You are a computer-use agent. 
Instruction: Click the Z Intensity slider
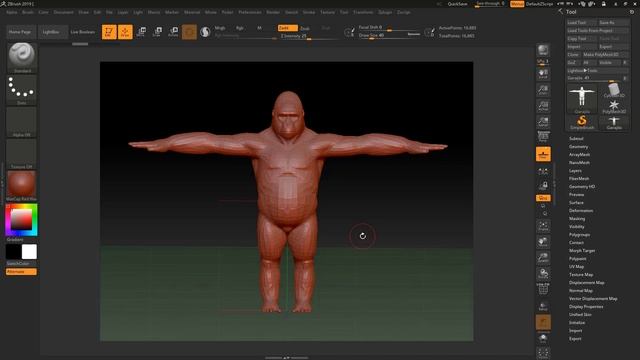tap(309, 36)
